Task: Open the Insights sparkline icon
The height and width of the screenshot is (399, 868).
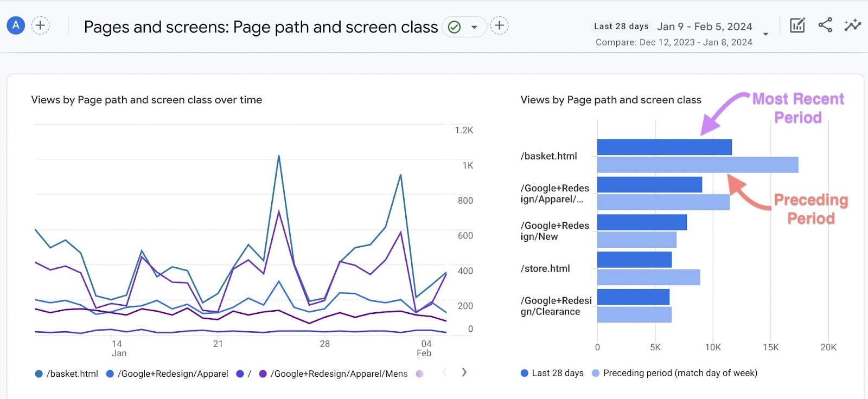Action: [x=852, y=25]
